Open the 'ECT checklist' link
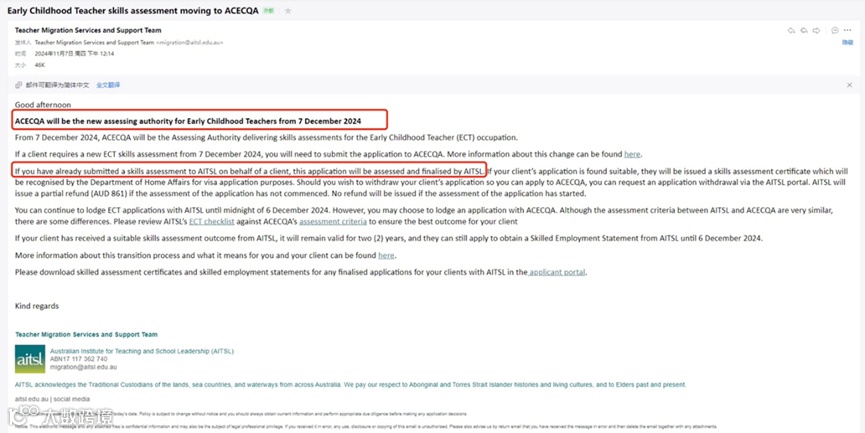Image resolution: width=865 pixels, height=433 pixels. pos(212,221)
